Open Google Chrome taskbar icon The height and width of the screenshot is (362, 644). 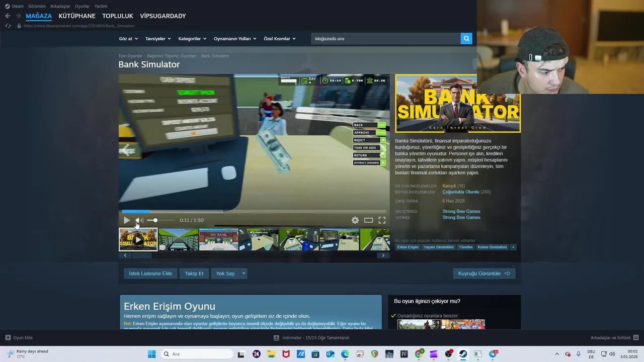point(419,354)
